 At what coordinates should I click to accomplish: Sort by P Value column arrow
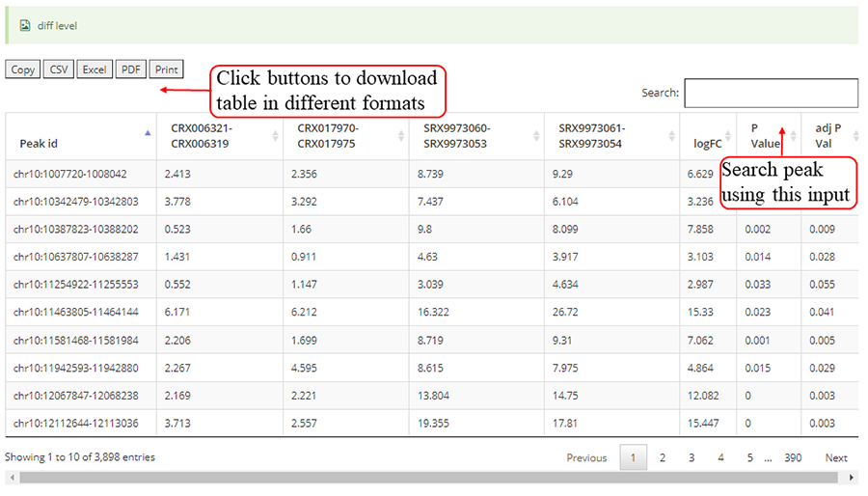pyautogui.click(x=793, y=135)
